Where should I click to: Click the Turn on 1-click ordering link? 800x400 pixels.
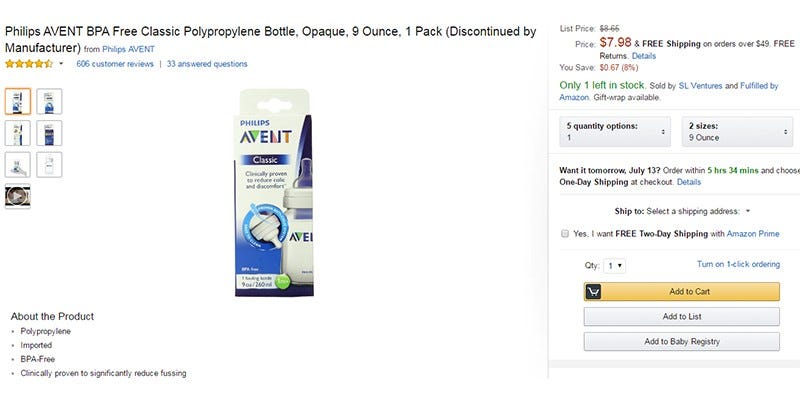point(738,264)
